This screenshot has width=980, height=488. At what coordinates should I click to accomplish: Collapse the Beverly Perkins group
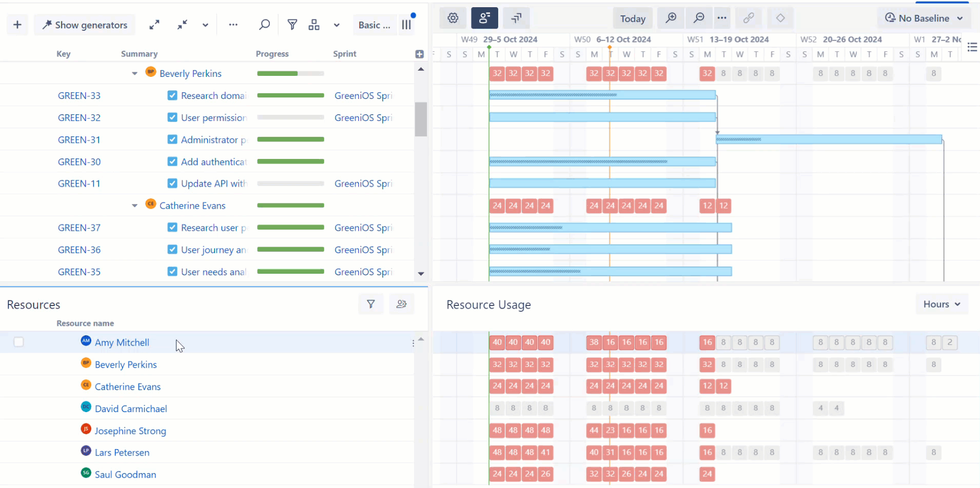click(x=134, y=73)
